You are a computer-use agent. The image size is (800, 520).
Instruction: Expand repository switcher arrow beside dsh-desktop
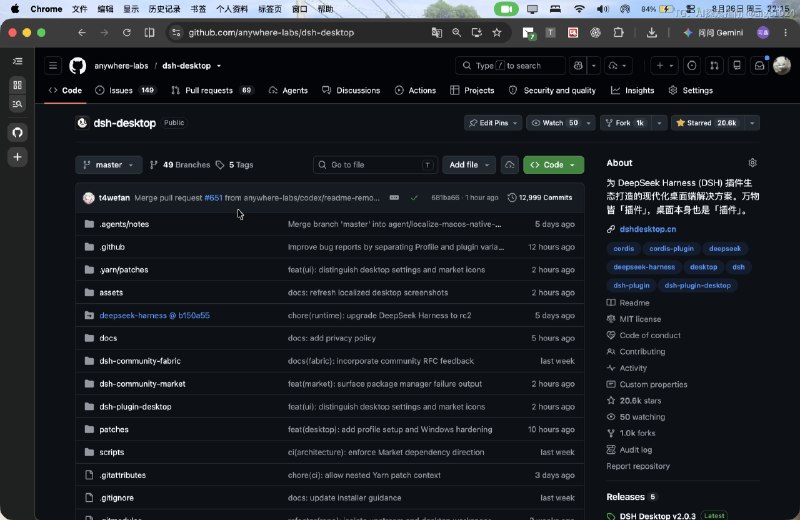219,66
